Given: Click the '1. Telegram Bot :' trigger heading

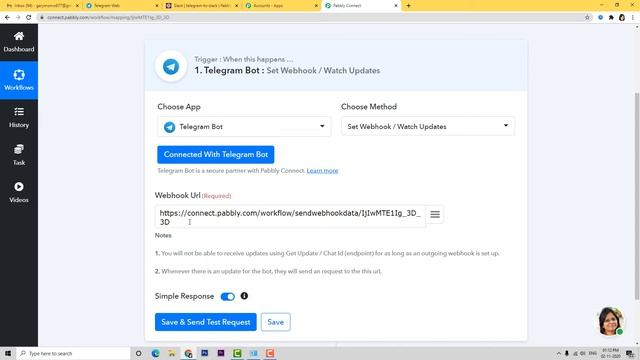Looking at the screenshot, I should pos(229,70).
